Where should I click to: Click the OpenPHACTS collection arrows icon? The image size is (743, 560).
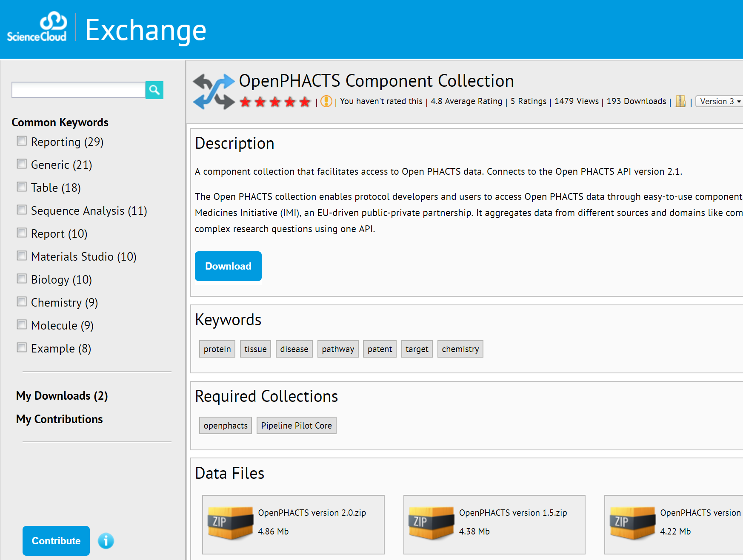tap(214, 92)
